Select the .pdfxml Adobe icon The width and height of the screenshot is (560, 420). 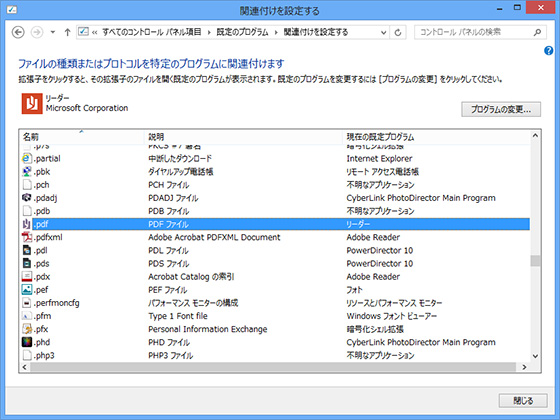(x=27, y=237)
